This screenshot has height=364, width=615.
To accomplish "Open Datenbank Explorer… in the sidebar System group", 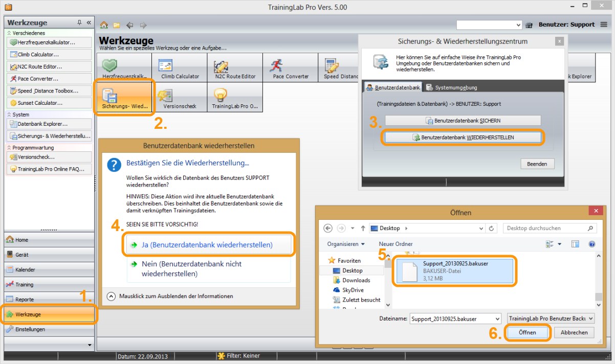I will (x=49, y=124).
